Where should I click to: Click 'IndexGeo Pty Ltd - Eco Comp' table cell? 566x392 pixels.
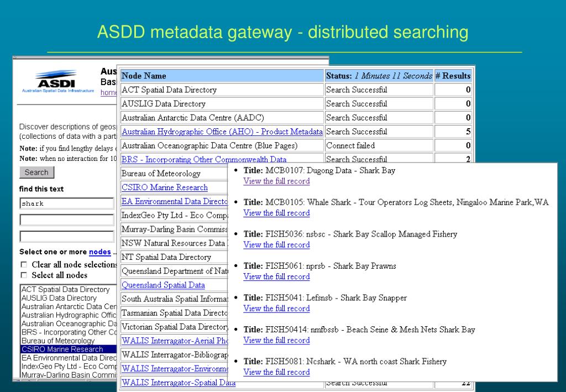(x=174, y=215)
